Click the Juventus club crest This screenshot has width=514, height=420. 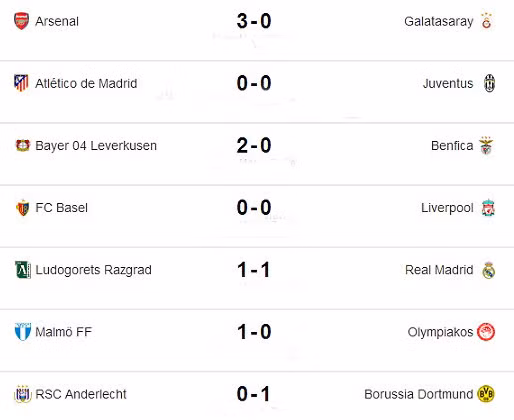(x=489, y=83)
